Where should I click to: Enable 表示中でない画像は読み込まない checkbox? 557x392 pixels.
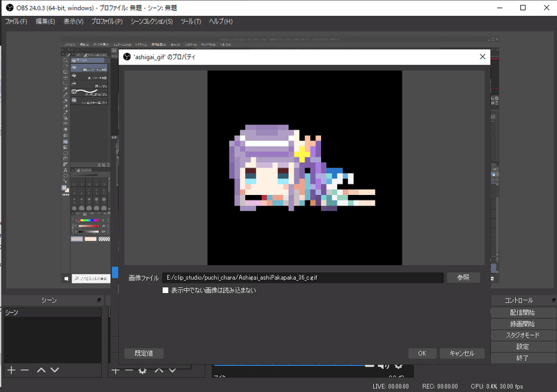165,290
